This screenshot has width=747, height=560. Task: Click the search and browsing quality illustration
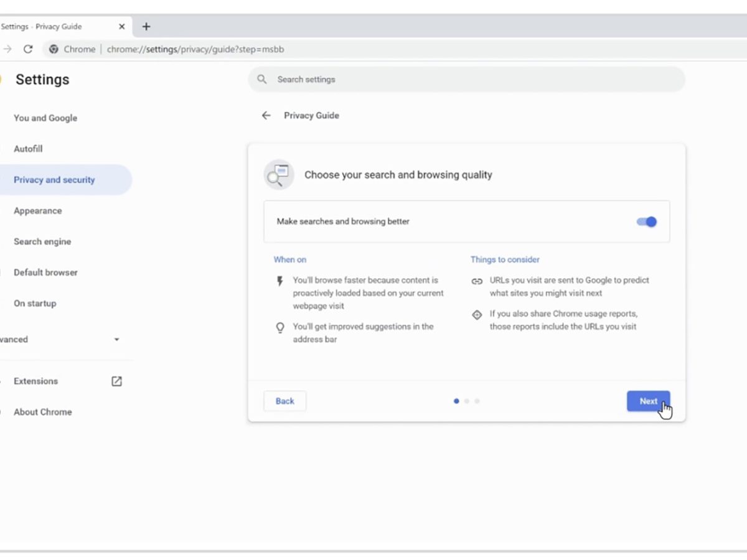(x=278, y=175)
